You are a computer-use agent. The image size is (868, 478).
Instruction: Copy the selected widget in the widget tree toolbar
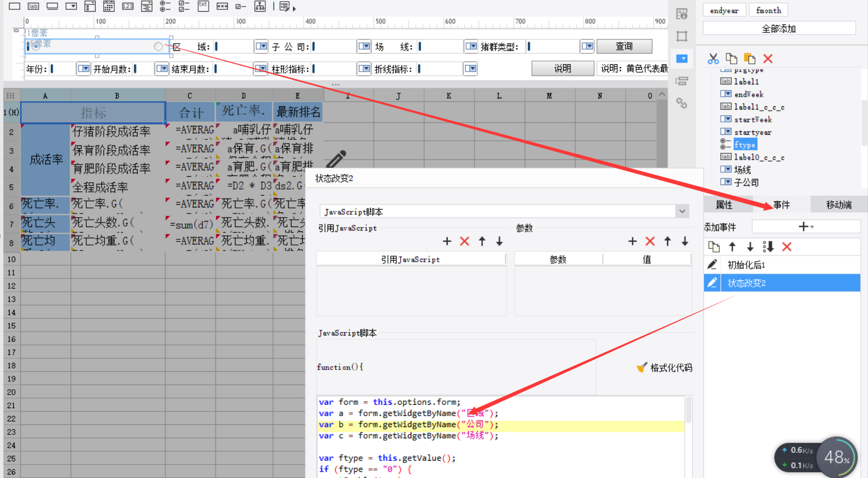[731, 59]
